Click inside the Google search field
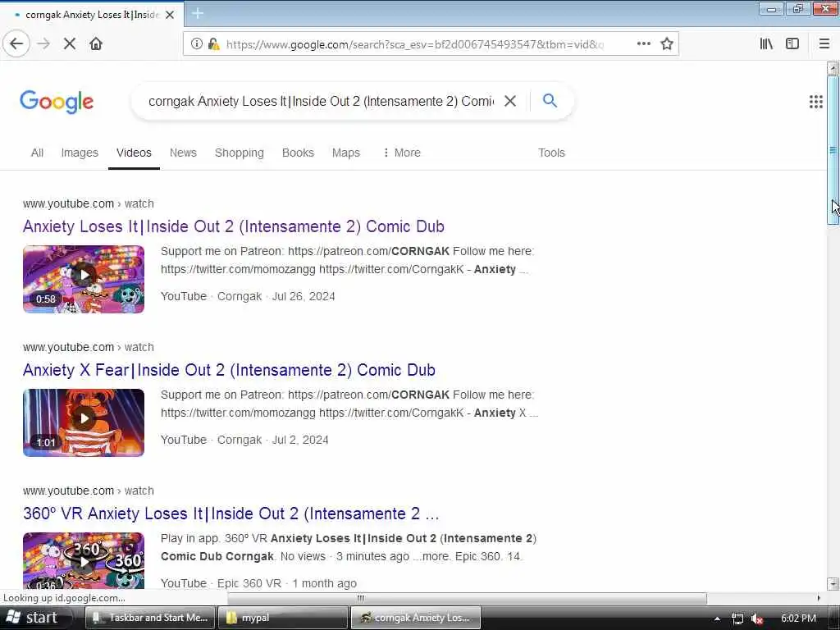The image size is (840, 630). 322,101
